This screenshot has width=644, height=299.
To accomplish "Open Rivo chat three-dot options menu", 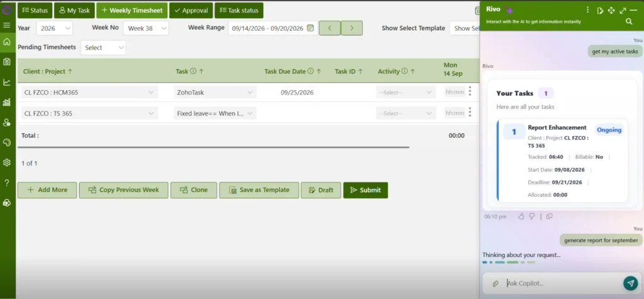I will pos(588,9).
